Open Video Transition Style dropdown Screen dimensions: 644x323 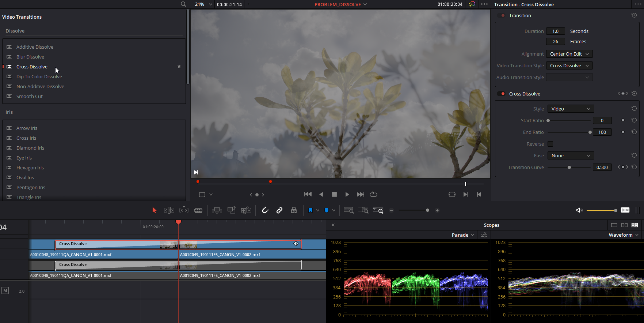click(x=569, y=65)
